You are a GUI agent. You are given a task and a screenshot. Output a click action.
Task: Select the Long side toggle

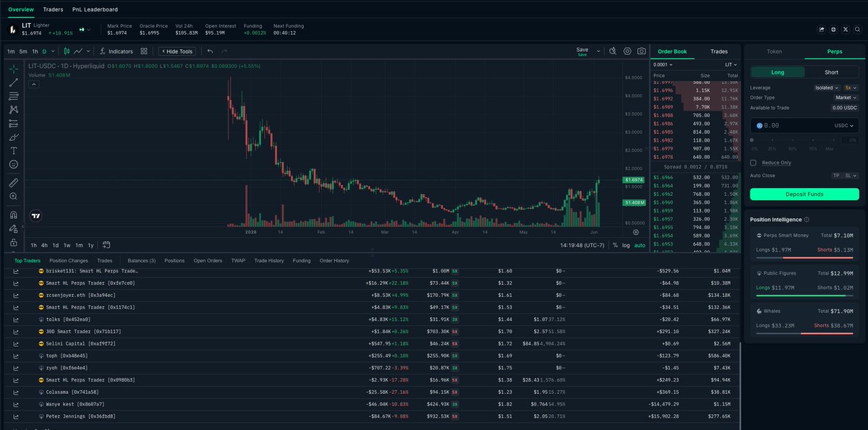click(778, 72)
